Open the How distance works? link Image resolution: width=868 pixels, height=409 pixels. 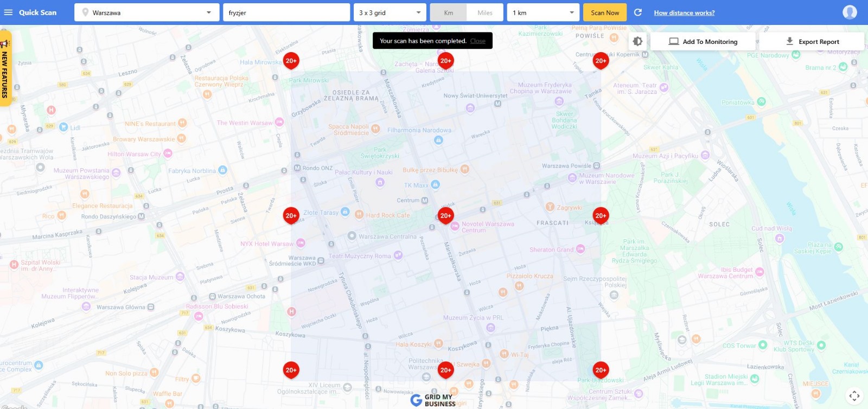click(x=684, y=13)
